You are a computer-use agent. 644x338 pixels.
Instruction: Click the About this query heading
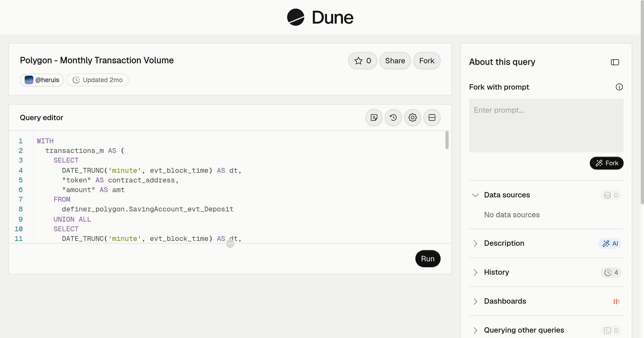pos(502,62)
